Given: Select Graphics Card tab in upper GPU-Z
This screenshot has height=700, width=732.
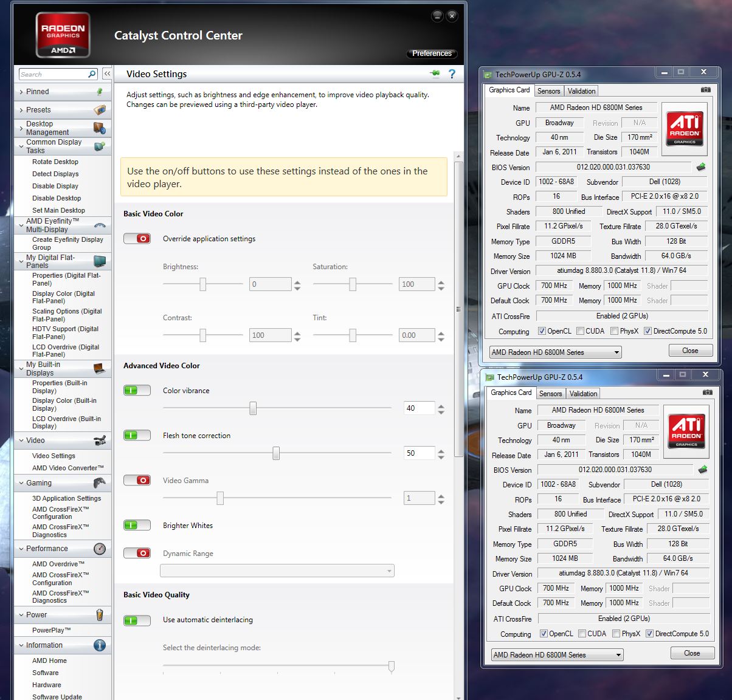Looking at the screenshot, I should 509,90.
